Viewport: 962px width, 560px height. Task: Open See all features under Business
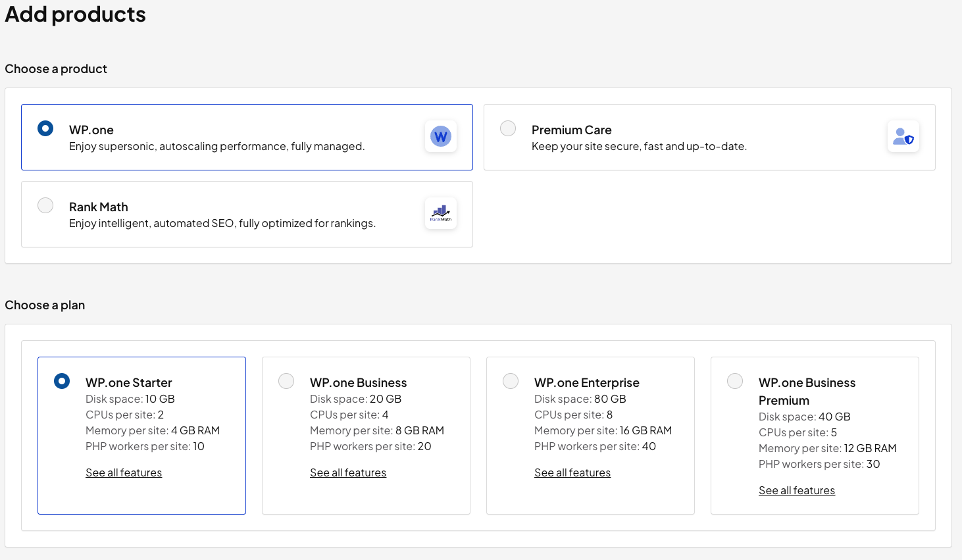tap(348, 472)
